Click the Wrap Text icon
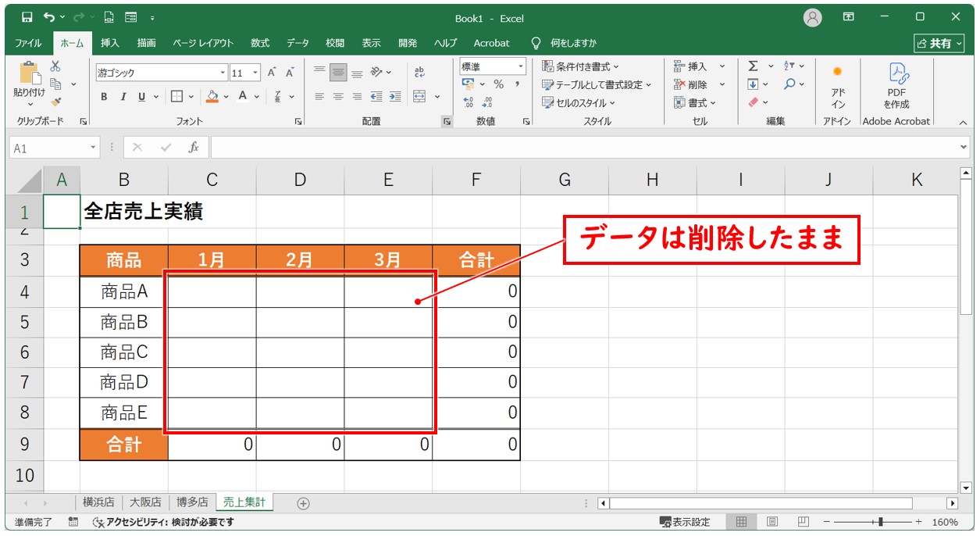 click(419, 72)
